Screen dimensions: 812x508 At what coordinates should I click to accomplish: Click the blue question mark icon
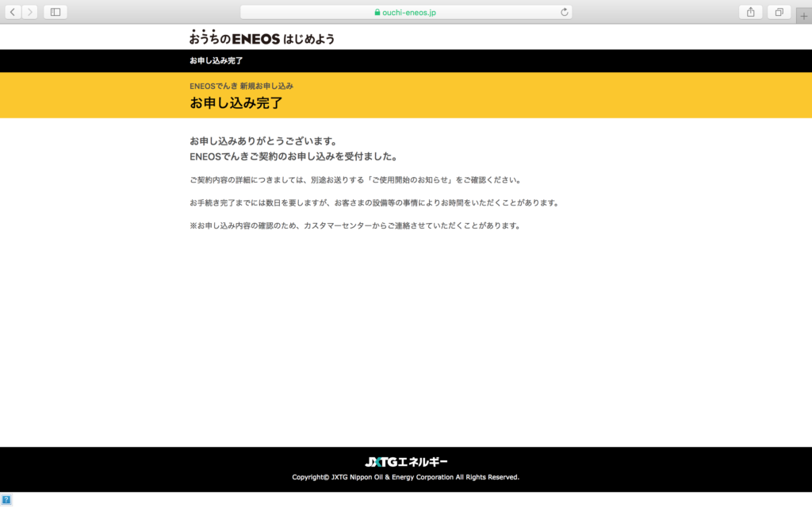[x=6, y=500]
